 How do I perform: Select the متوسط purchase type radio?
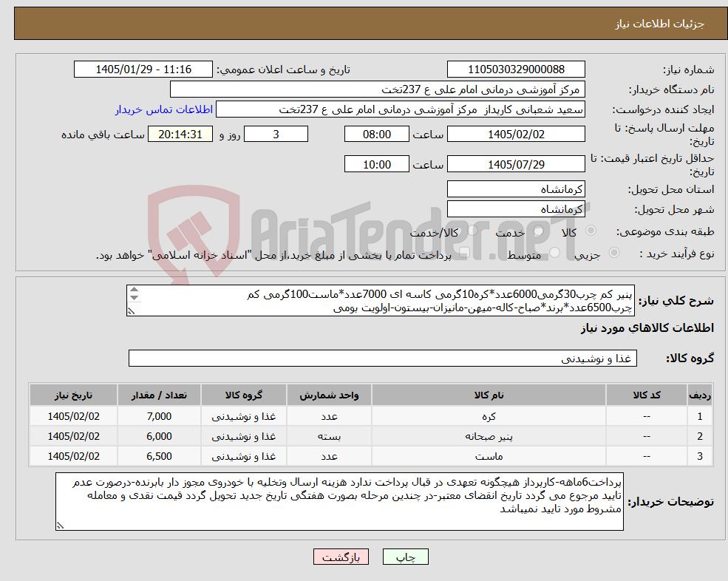(554, 252)
